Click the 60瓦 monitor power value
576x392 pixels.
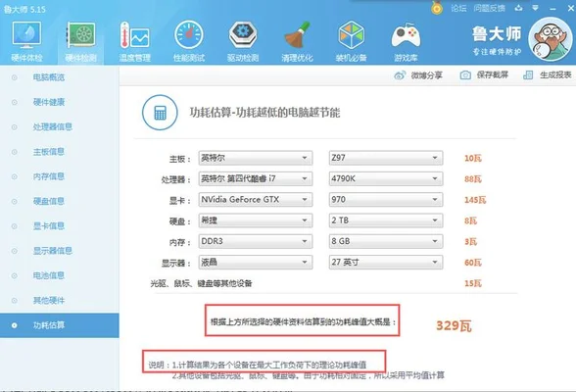point(473,263)
